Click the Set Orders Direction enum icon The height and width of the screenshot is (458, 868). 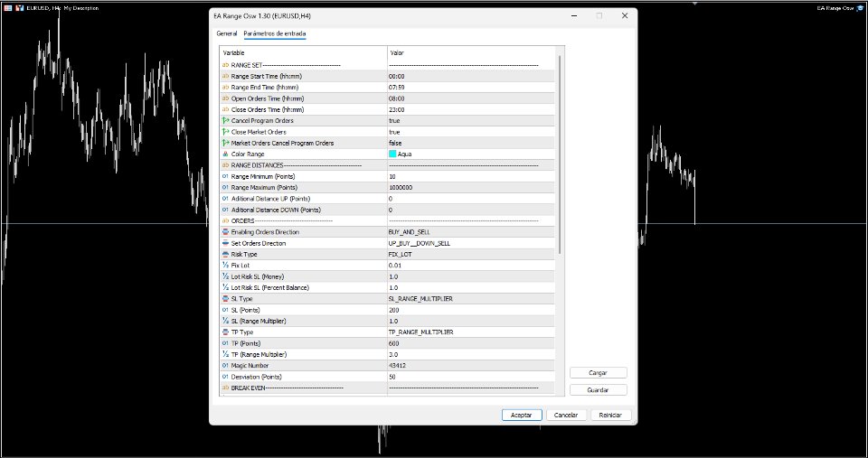click(225, 243)
